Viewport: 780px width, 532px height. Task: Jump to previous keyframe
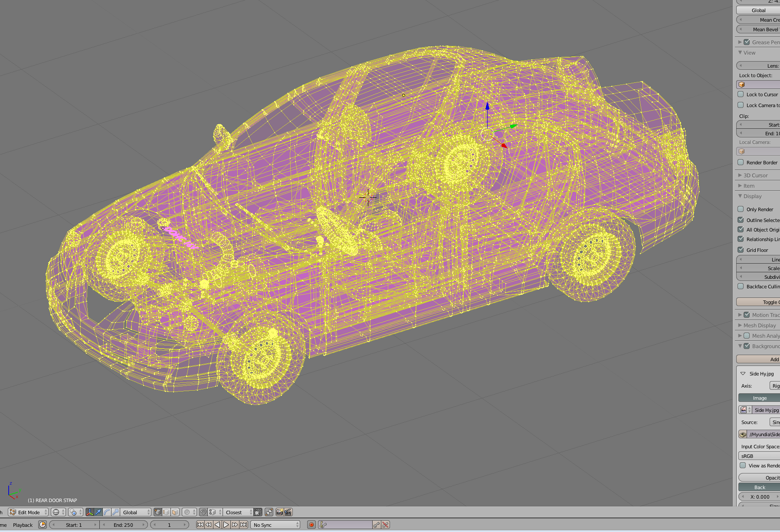click(209, 525)
